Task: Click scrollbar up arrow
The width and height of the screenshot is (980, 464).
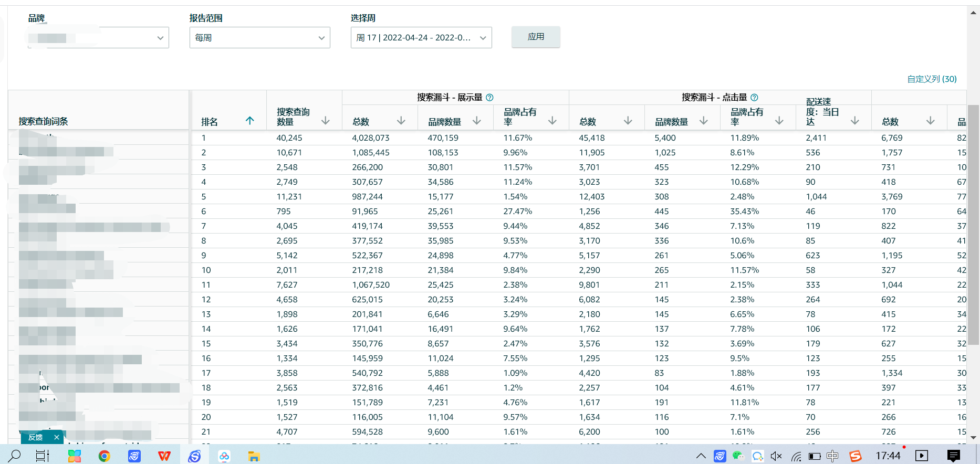Action: tap(973, 13)
